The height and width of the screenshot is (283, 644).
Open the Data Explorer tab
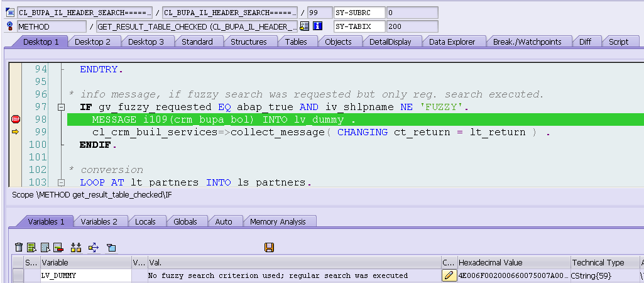pos(452,42)
